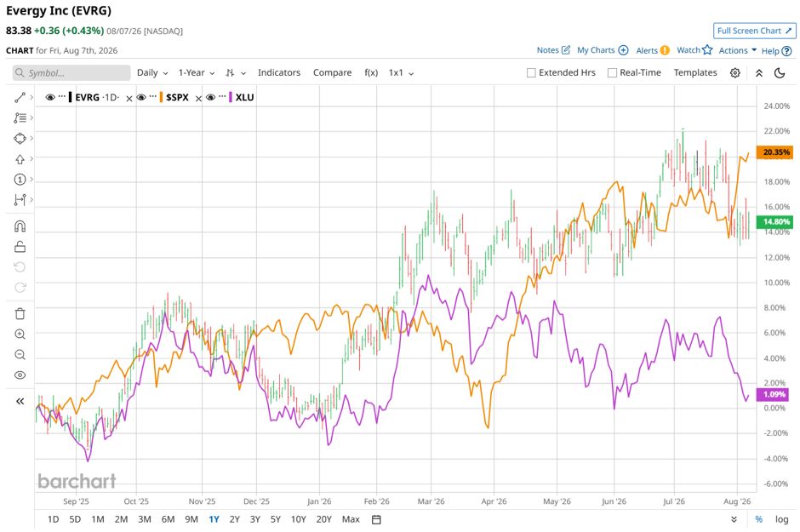Click the 14.80% green price label
800x532 pixels.
(774, 222)
